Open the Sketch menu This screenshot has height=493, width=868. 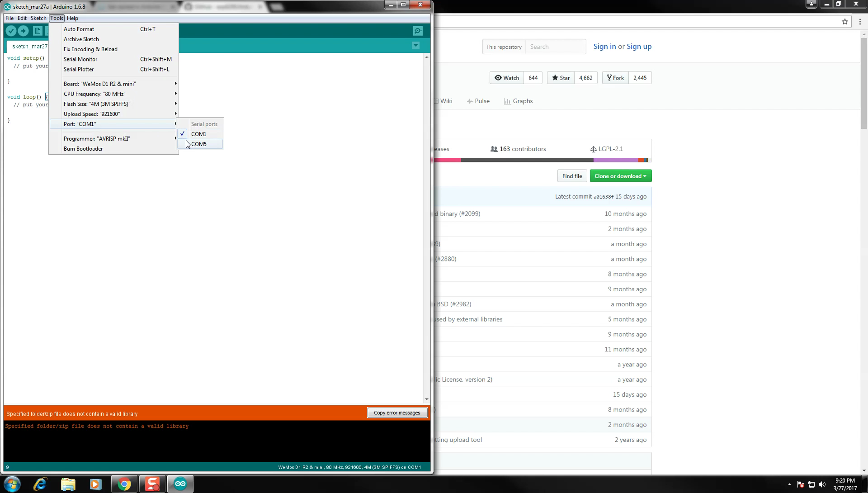pos(38,18)
